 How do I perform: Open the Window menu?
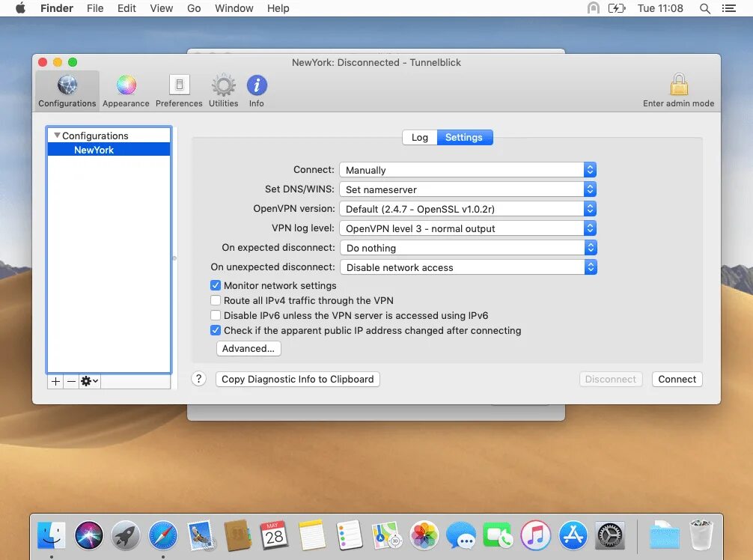[x=234, y=8]
